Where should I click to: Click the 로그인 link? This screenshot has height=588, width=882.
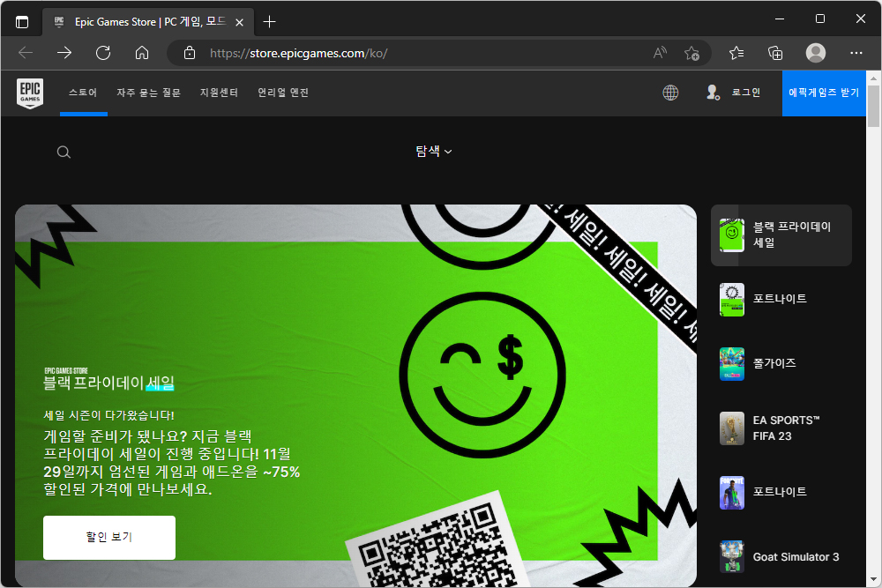click(746, 93)
